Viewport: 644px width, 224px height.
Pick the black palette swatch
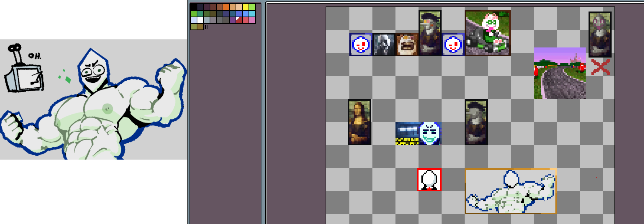point(194,7)
